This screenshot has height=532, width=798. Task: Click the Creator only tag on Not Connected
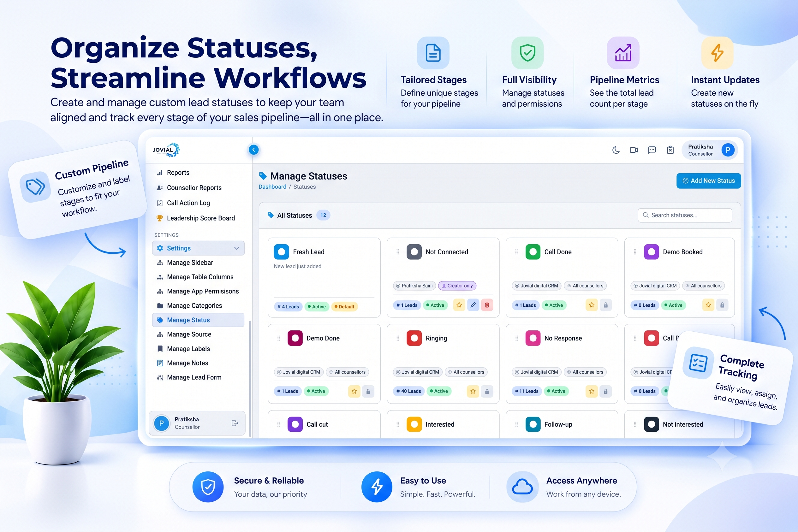click(457, 286)
